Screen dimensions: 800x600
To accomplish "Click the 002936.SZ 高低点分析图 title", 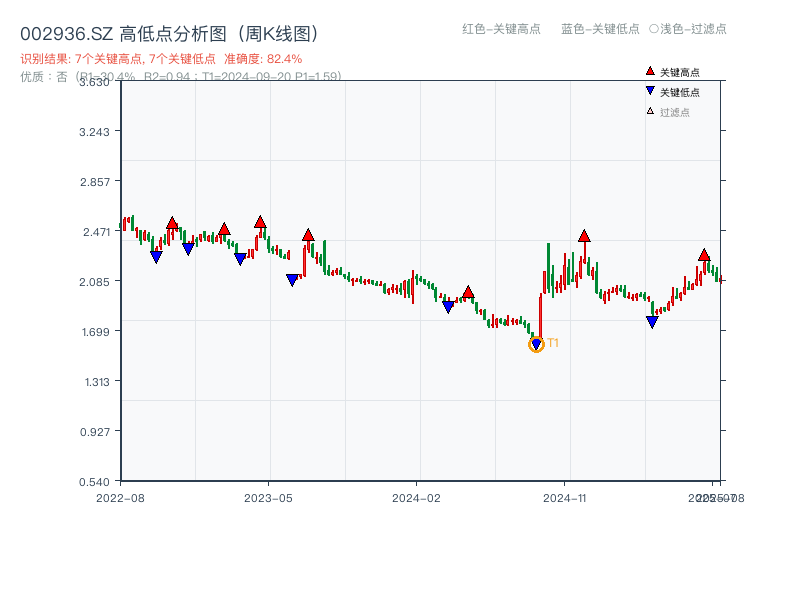I will (169, 34).
